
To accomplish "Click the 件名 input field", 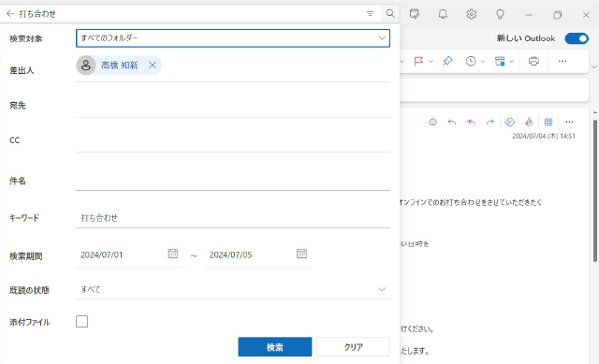I will tap(233, 180).
